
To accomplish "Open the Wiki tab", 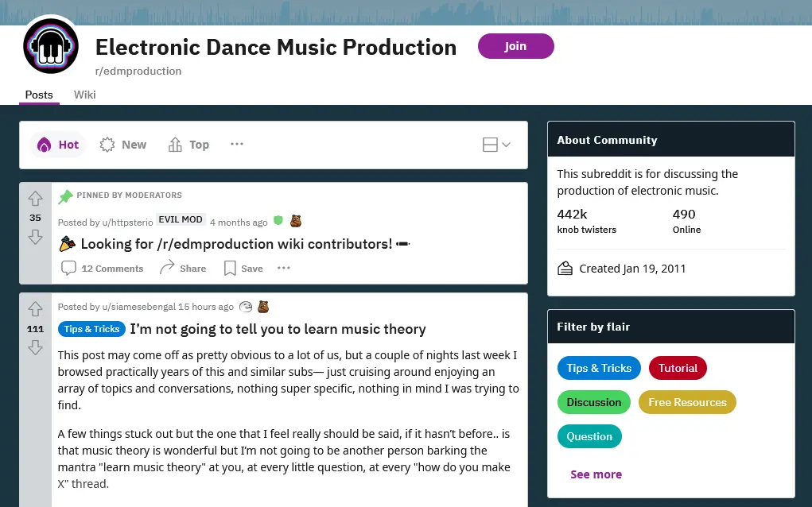I will [x=84, y=95].
